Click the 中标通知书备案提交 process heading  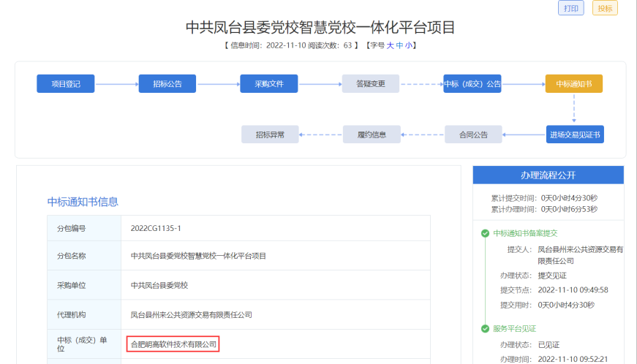point(525,233)
